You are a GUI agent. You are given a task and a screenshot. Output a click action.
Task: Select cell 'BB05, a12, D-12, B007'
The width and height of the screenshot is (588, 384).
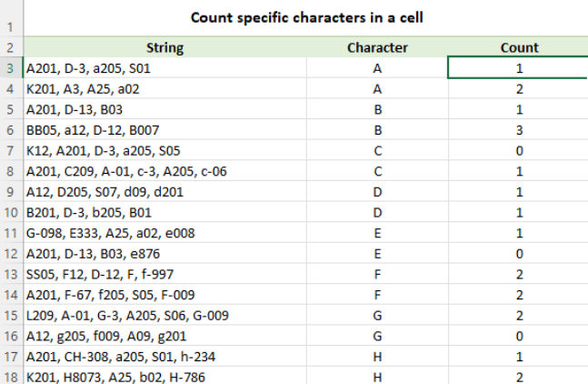point(165,130)
